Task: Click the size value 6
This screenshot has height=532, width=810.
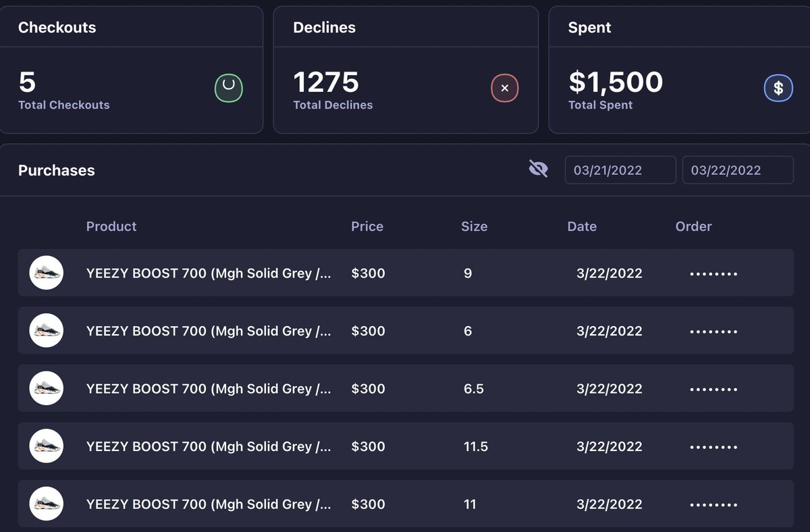Action: pos(468,331)
